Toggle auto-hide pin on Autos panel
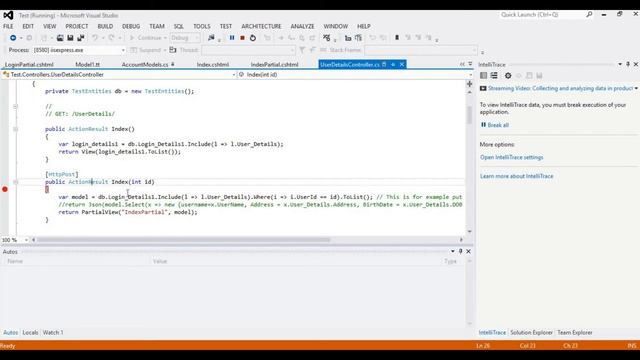The image size is (640, 360). pos(460,251)
